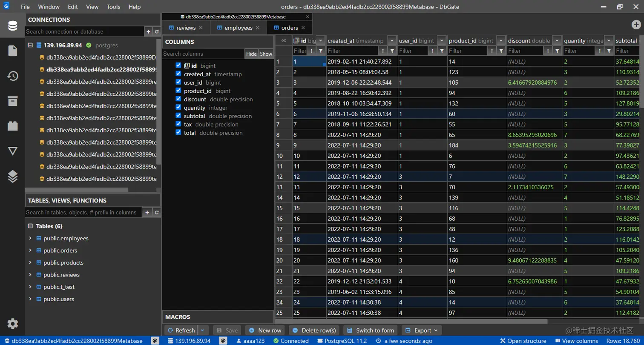The height and width of the screenshot is (345, 644).
Task: Open the cell data layers sidebar icon
Action: click(x=12, y=176)
